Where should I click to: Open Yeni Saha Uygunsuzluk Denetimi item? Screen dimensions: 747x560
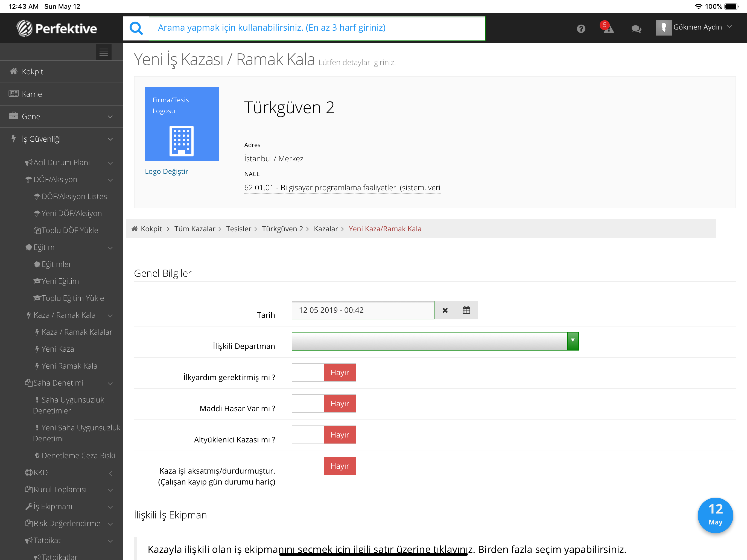click(x=77, y=433)
